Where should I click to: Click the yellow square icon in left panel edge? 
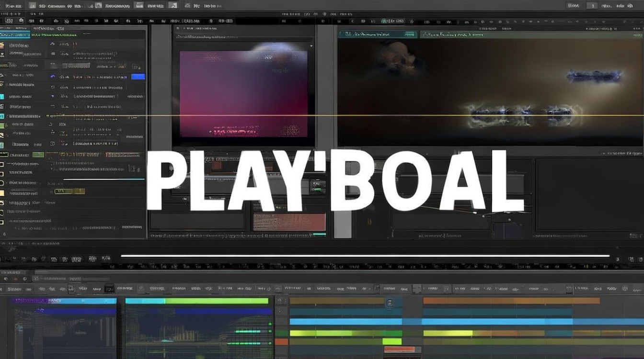pos(2,193)
